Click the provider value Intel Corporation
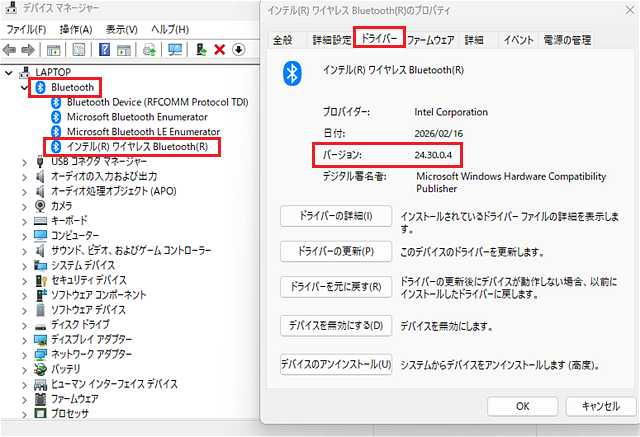640x437 pixels. [451, 112]
